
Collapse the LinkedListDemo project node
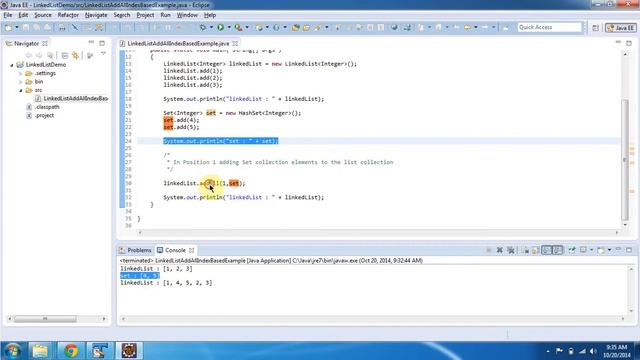tap(12, 65)
